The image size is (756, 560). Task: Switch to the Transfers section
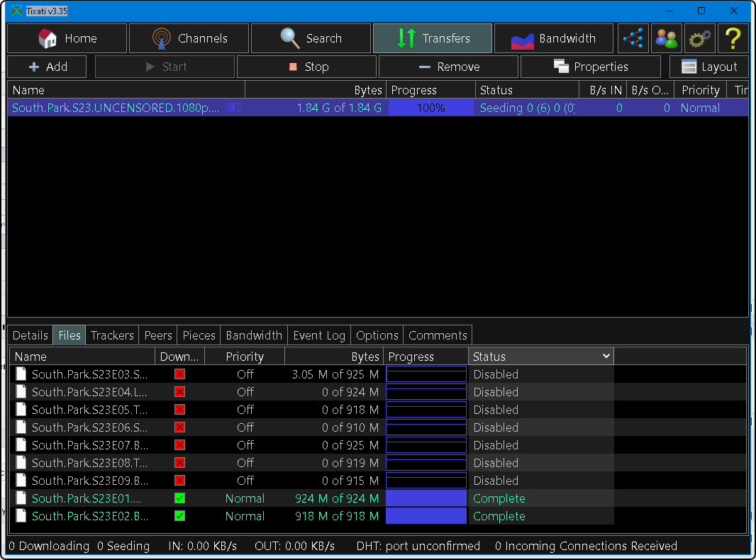click(x=433, y=38)
